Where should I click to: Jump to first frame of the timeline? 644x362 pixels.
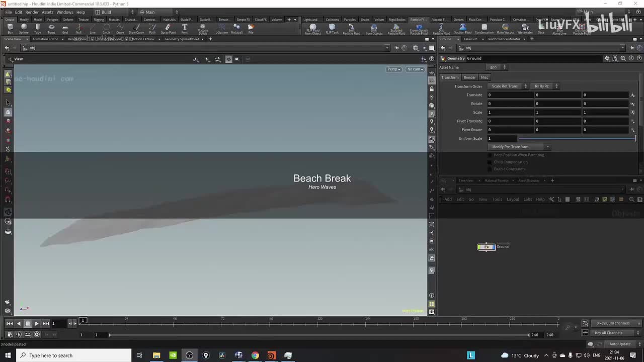(9, 323)
